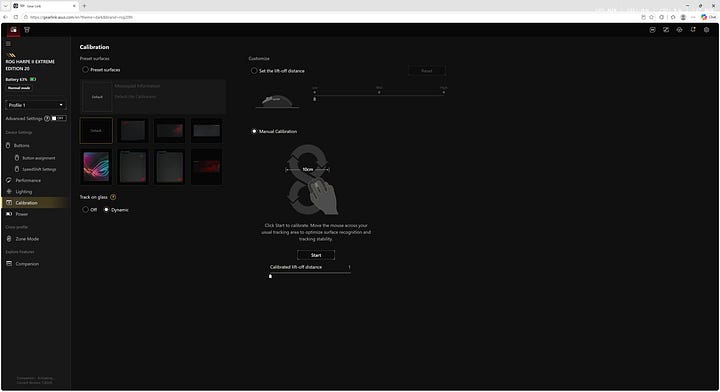The height and width of the screenshot is (392, 720).
Task: Click the Reset button in Customize
Action: [x=427, y=71]
